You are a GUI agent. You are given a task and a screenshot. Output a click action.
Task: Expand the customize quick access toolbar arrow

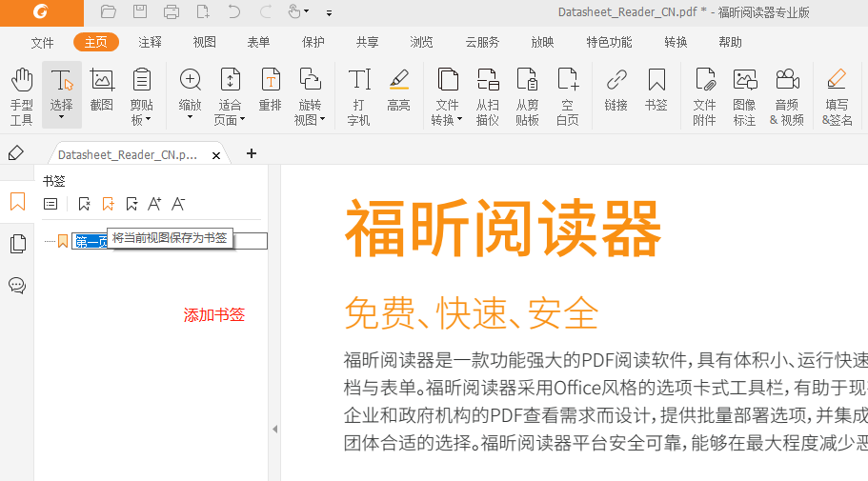(330, 12)
